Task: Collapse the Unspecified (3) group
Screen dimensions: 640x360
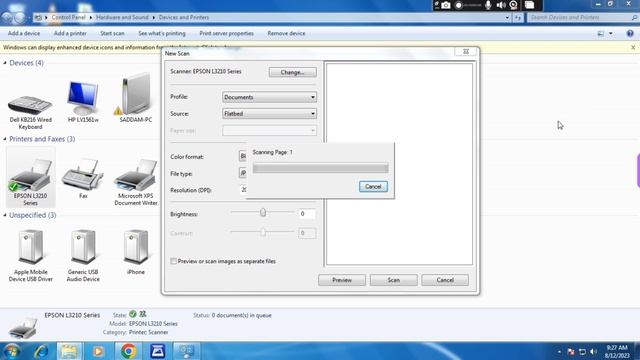Action: 5,215
